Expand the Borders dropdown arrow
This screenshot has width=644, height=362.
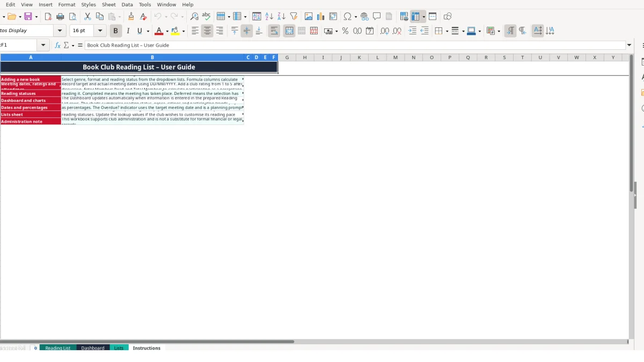446,31
